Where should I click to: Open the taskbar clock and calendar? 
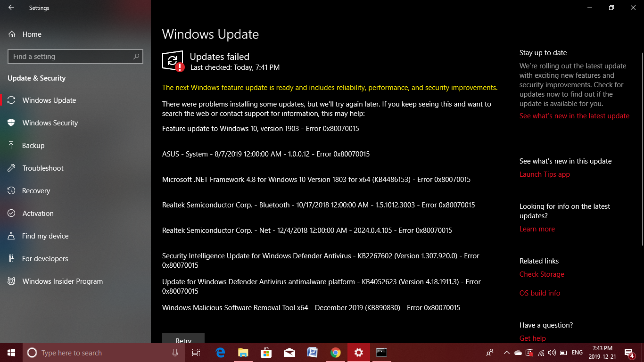[x=603, y=353]
